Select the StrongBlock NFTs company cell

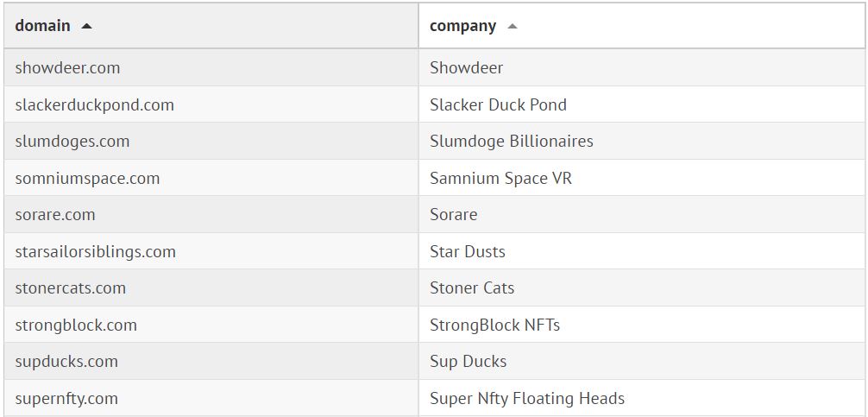(494, 325)
